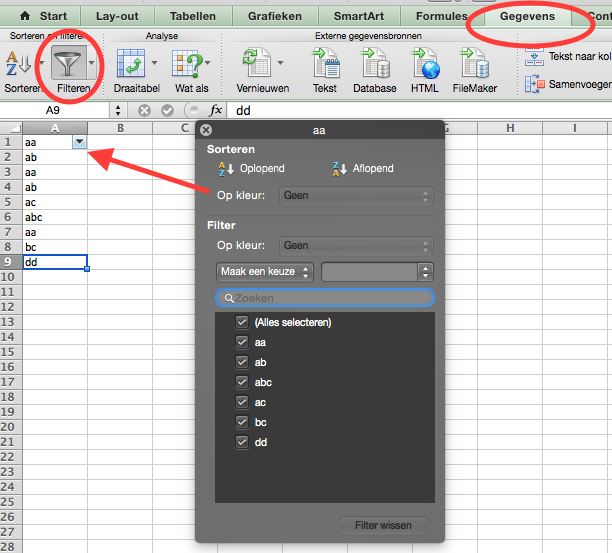Click the Filteren funnel icon
This screenshot has width=612, height=553.
coord(68,63)
